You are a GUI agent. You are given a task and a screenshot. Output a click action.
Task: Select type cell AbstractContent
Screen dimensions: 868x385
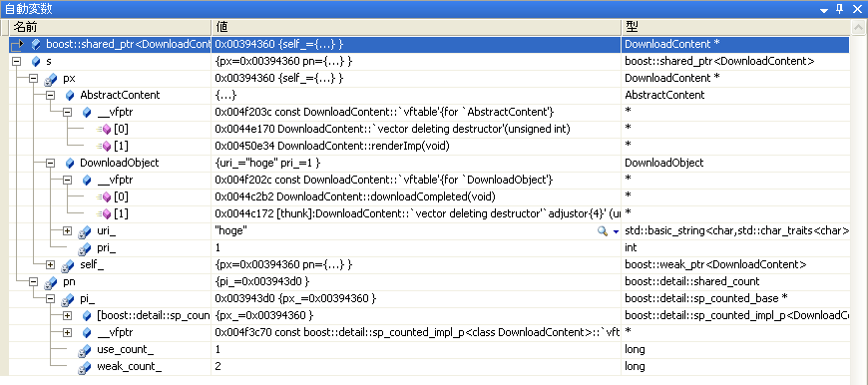(664, 95)
